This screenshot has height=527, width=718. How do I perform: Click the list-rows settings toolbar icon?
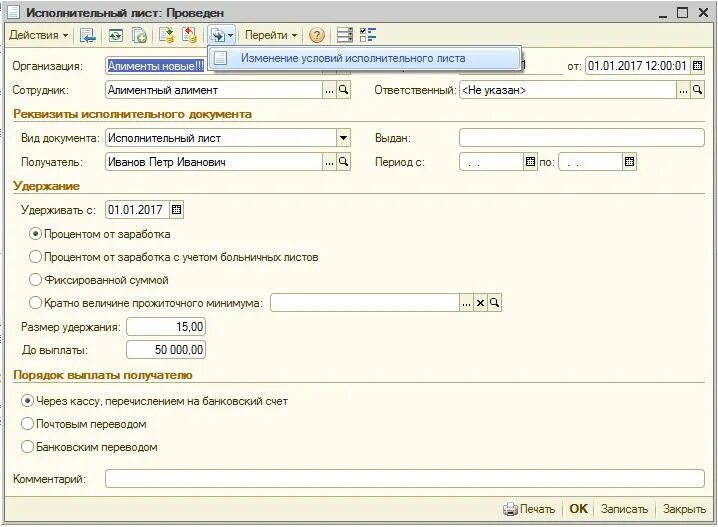click(x=344, y=35)
